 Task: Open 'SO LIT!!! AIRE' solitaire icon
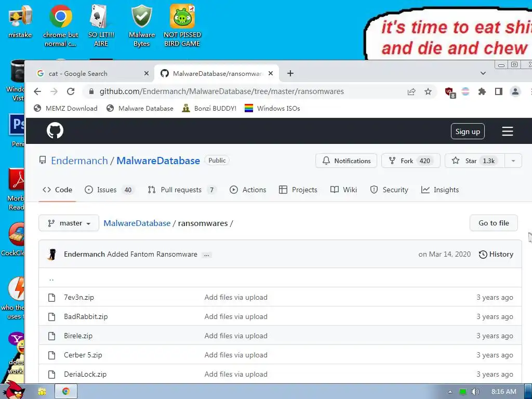pos(101,25)
